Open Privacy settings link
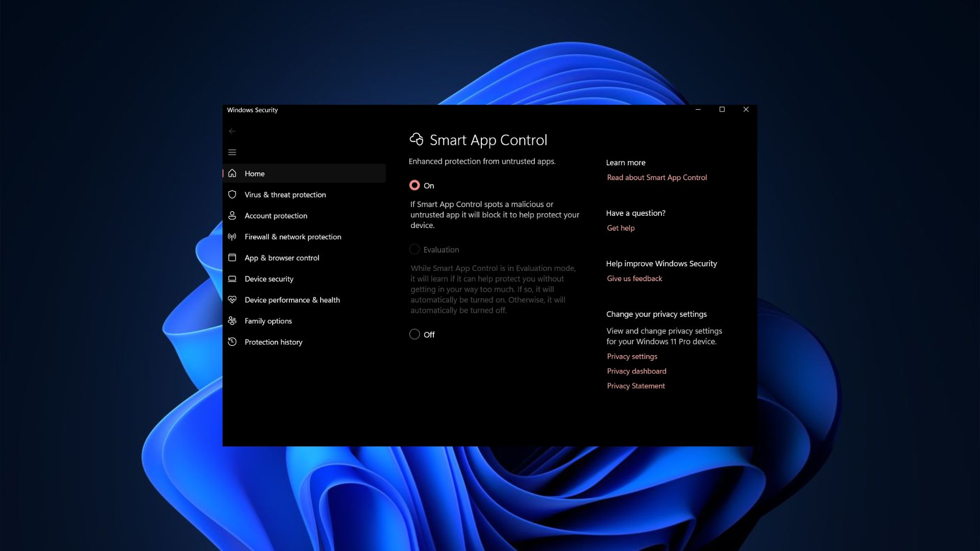This screenshot has width=980, height=551. point(632,356)
